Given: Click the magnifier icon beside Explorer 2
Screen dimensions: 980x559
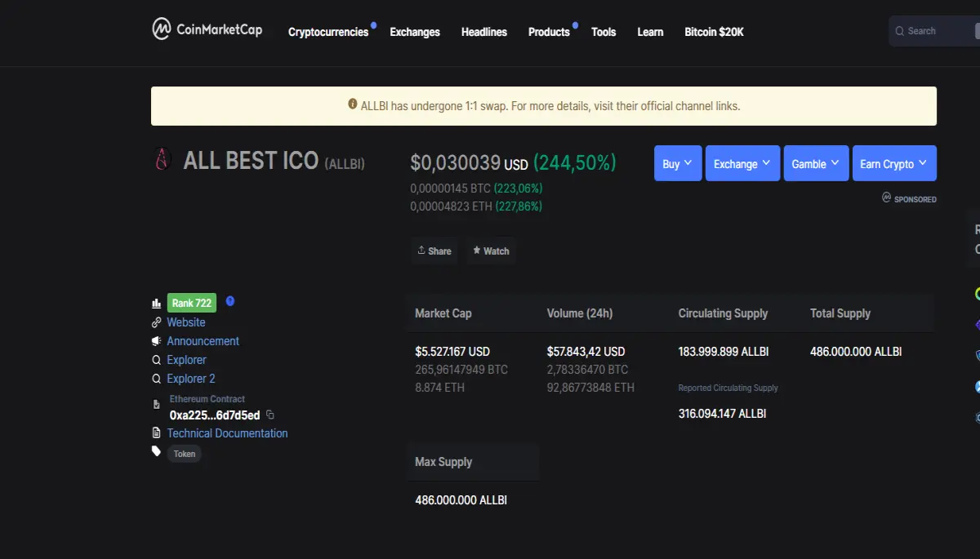Looking at the screenshot, I should click(x=157, y=379).
